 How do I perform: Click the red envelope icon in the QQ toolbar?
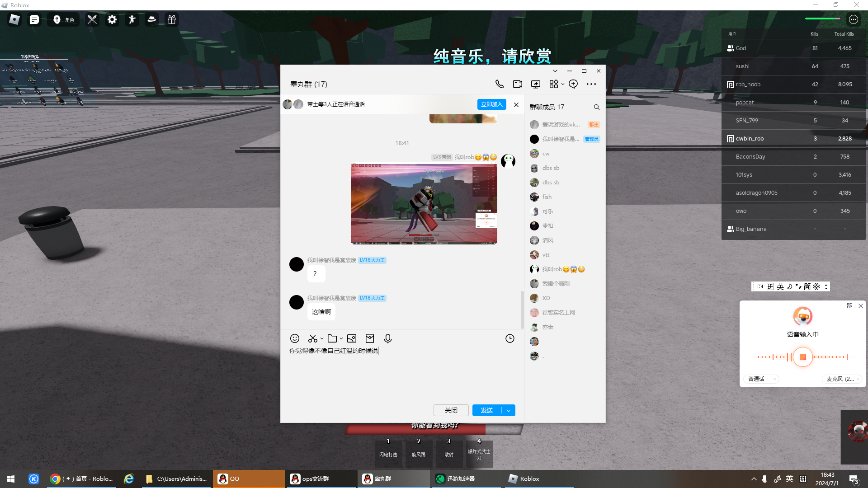pos(370,338)
